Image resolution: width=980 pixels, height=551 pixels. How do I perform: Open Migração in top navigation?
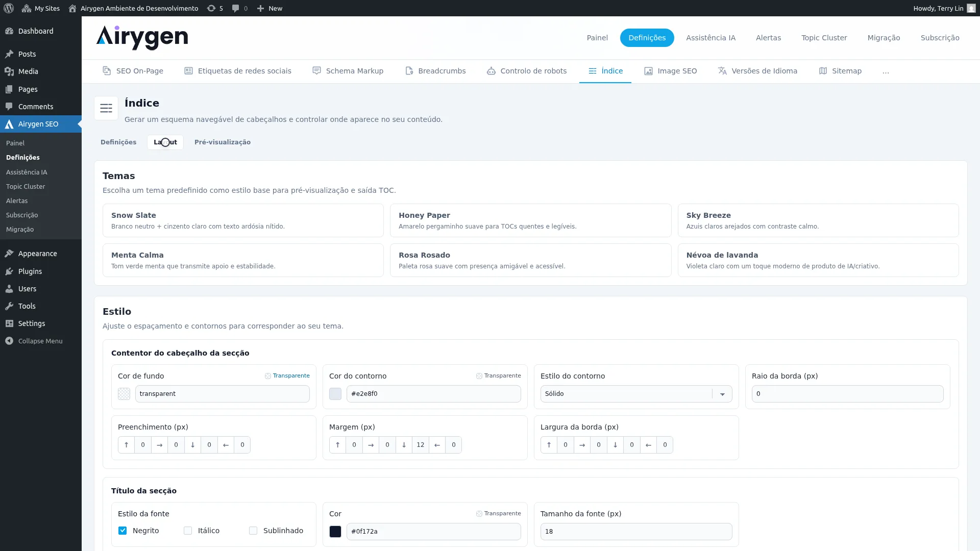(x=884, y=38)
